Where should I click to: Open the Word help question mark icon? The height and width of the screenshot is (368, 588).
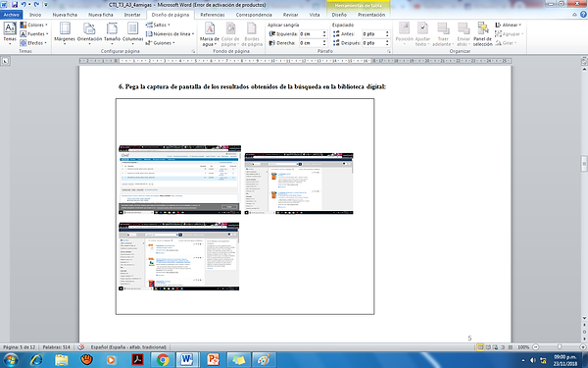coord(583,15)
